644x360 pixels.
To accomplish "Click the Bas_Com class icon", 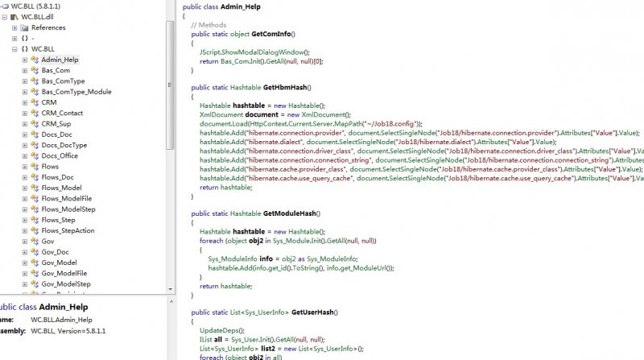I will (35, 70).
